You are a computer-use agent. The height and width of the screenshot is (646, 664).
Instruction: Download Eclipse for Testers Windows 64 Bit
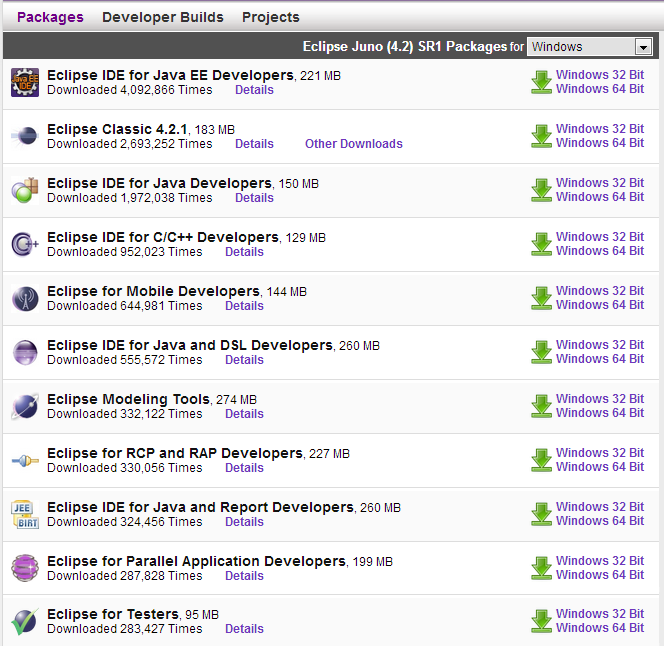(600, 628)
